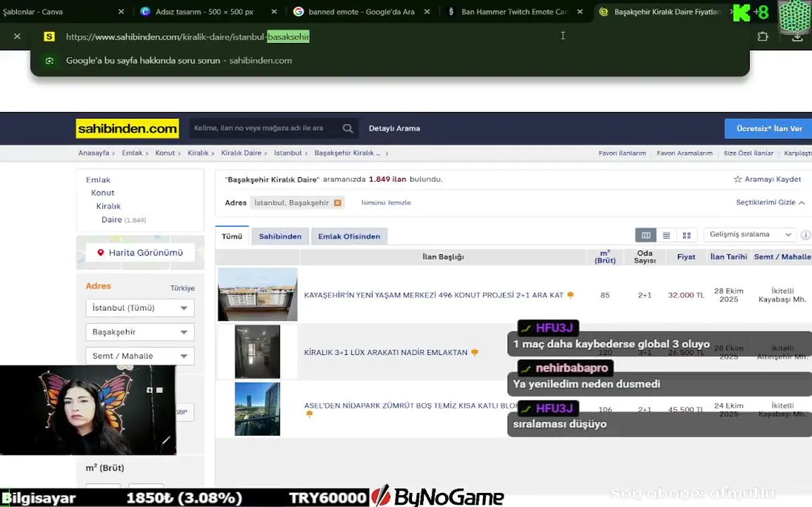This screenshot has width=812, height=507.
Task: Click the map pin in Harita Görünümü
Action: point(101,253)
